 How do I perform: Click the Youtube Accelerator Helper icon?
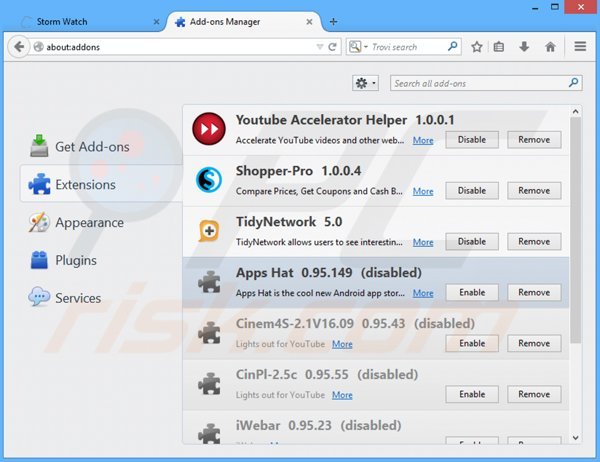209,129
